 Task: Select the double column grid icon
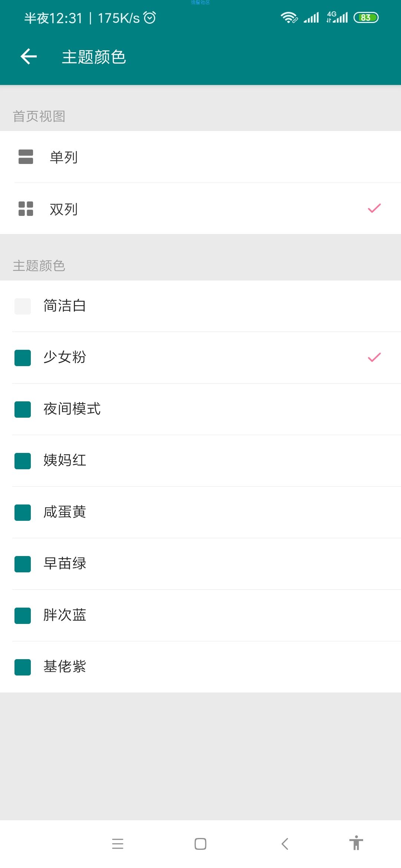pos(26,209)
